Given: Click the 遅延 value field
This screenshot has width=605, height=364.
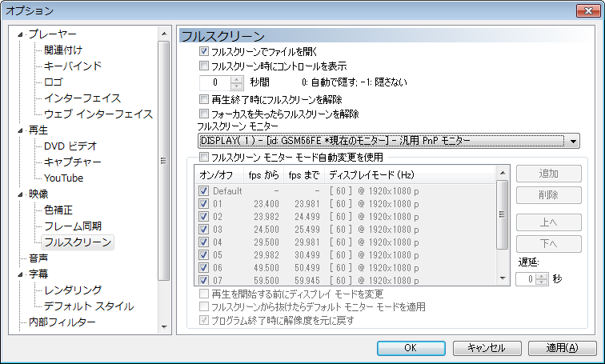Looking at the screenshot, I should tap(526, 278).
